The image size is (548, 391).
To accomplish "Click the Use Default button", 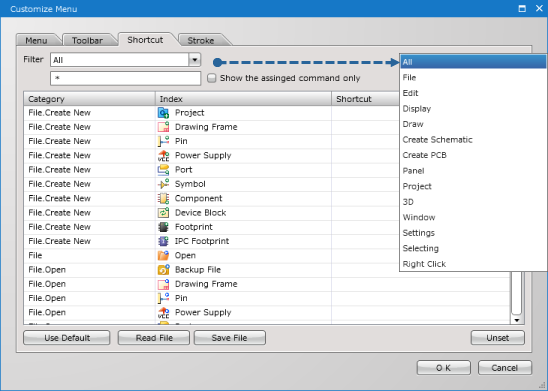I will (x=67, y=338).
